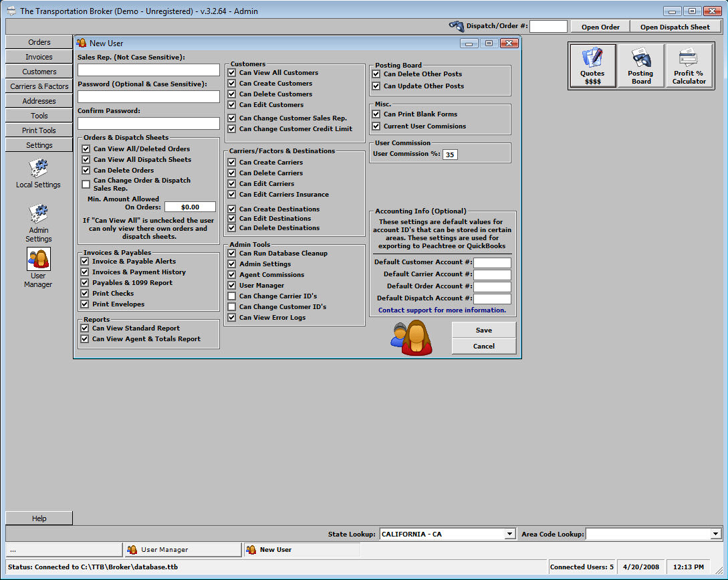Open the Tools menu
This screenshot has height=580, width=728.
tap(39, 116)
